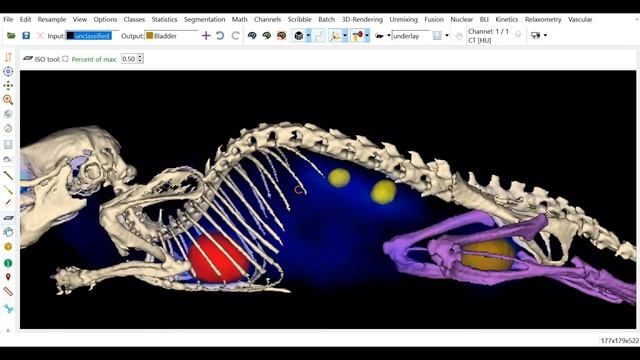This screenshot has width=640, height=360.
Task: Select the red location pin sidebar tool
Action: pos(8,277)
